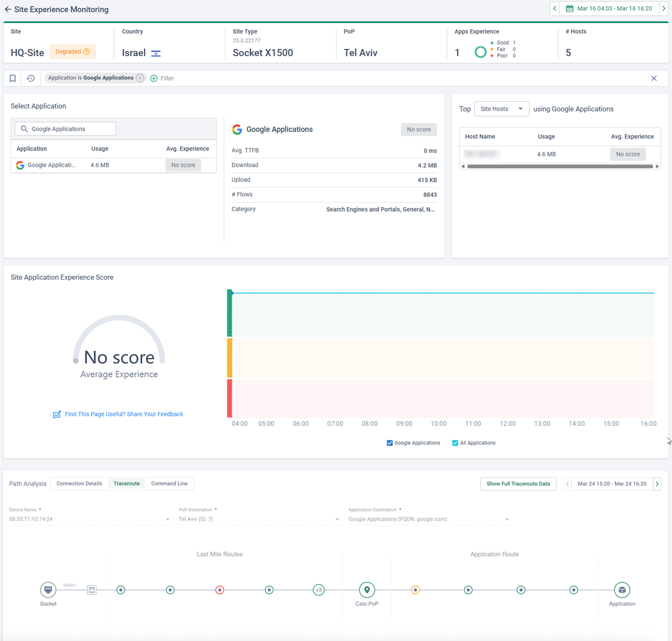Click the Socket device icon in path
Image resolution: width=672 pixels, height=641 pixels.
(48, 590)
